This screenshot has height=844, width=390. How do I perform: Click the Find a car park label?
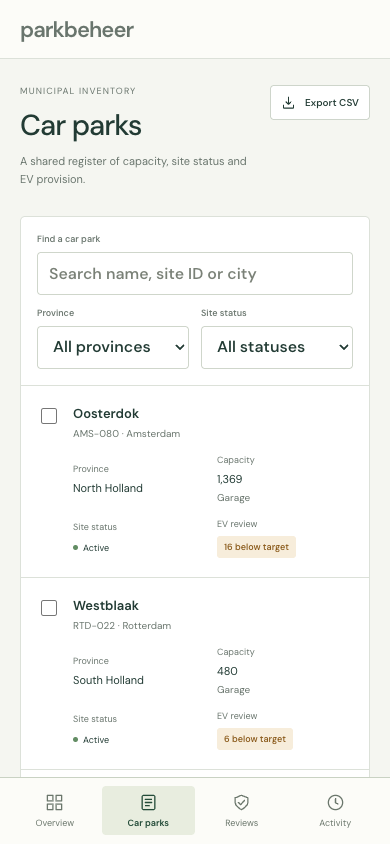pyautogui.click(x=68, y=239)
